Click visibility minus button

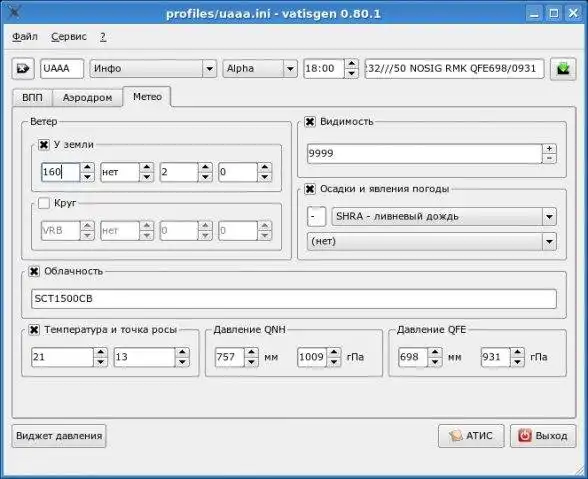pyautogui.click(x=549, y=158)
